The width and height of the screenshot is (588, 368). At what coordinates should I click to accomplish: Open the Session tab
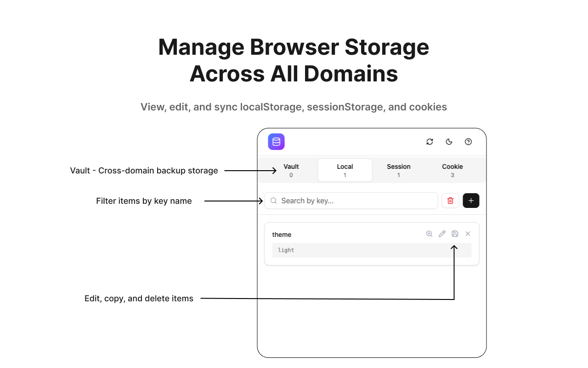[x=398, y=170]
